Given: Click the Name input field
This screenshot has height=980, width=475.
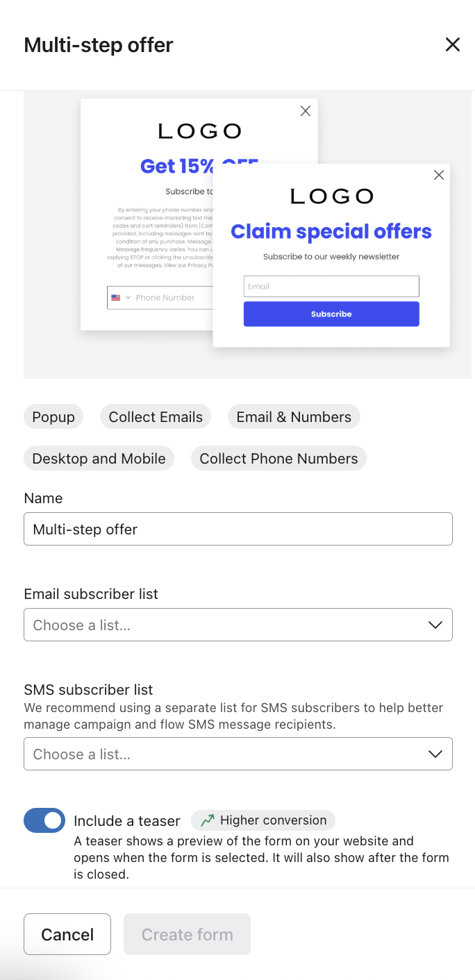Looking at the screenshot, I should click(x=237, y=529).
